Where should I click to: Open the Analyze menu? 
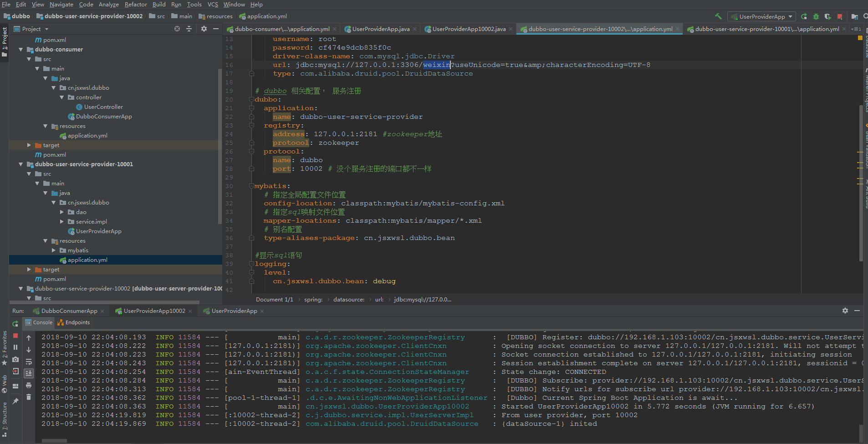coord(109,5)
